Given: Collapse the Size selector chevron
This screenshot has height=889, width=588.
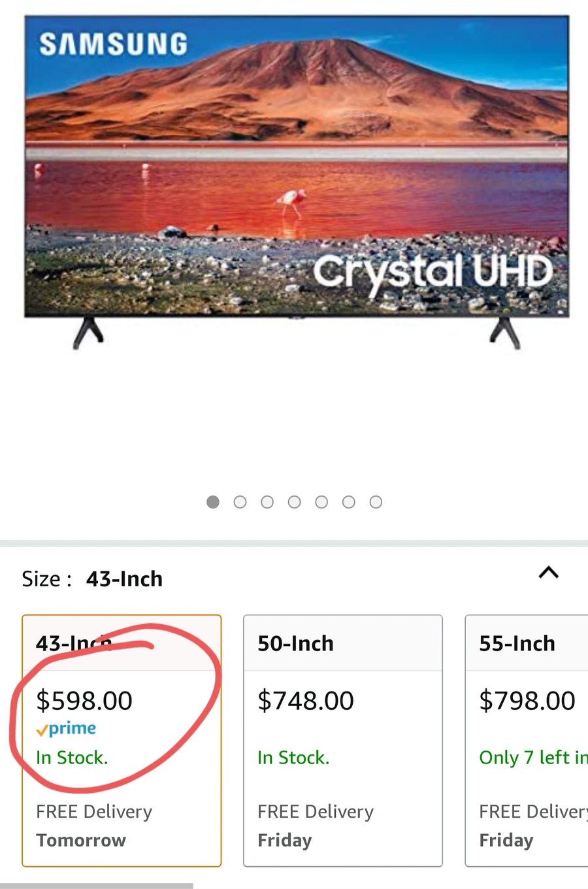Looking at the screenshot, I should [549, 573].
